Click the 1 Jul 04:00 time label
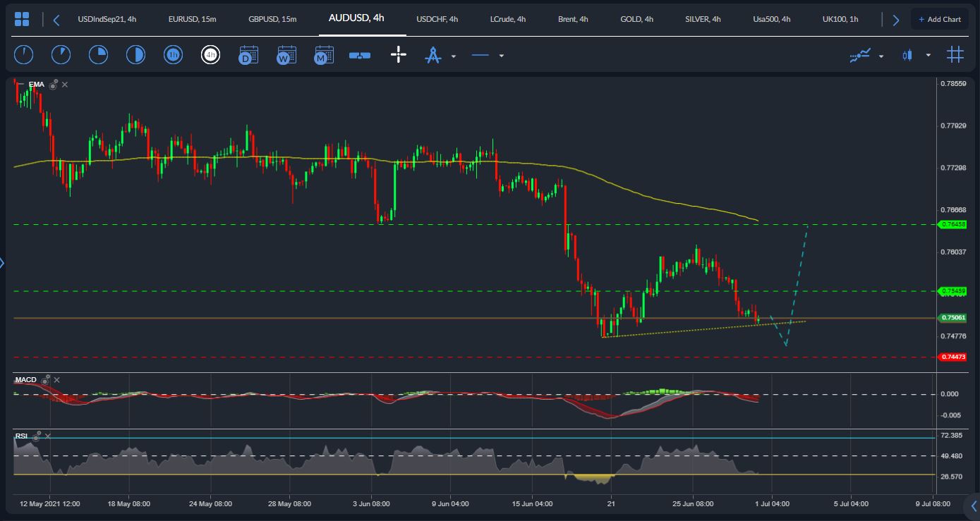The image size is (980, 521). point(772,504)
